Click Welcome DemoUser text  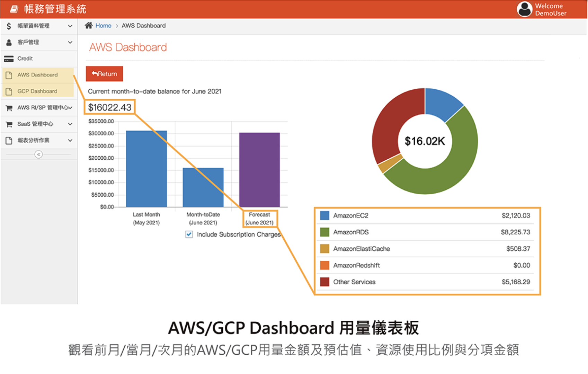(x=551, y=9)
